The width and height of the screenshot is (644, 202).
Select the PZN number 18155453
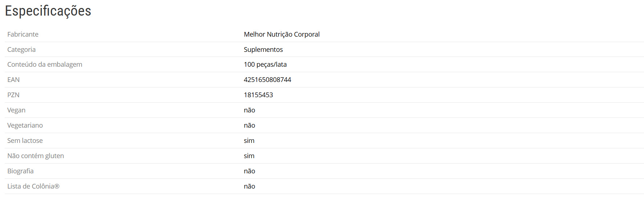tap(258, 95)
